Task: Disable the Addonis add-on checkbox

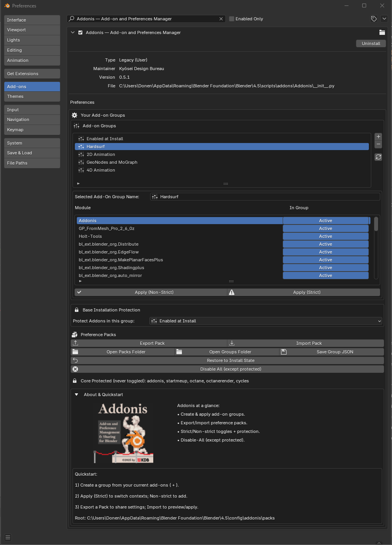Action: 80,33
